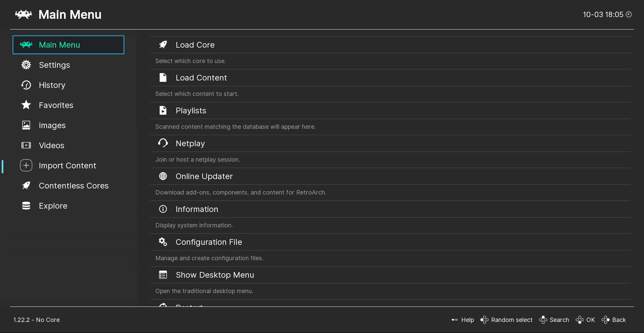The width and height of the screenshot is (644, 333).
Task: Click the Playlists icon
Action: click(x=163, y=110)
